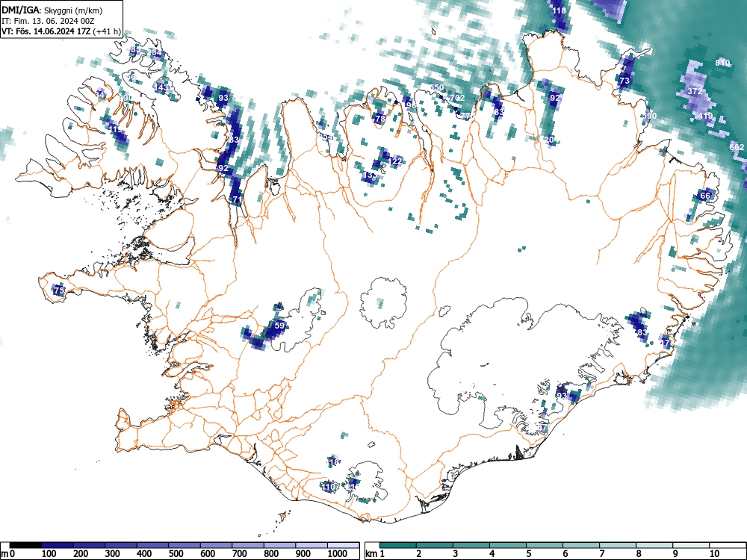Click the dark teal swatch above km 1
Screen dimensions: 747x560
pyautogui.click(x=398, y=545)
